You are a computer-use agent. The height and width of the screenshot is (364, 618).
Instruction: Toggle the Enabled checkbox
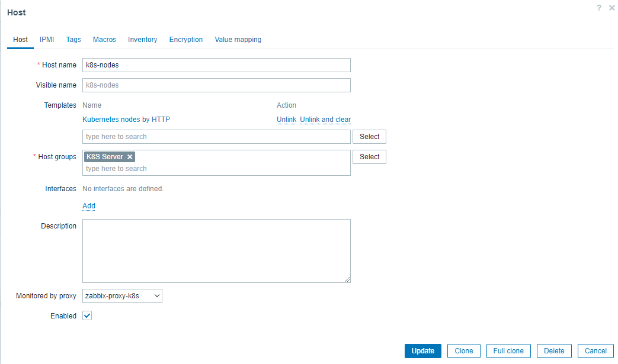point(87,315)
